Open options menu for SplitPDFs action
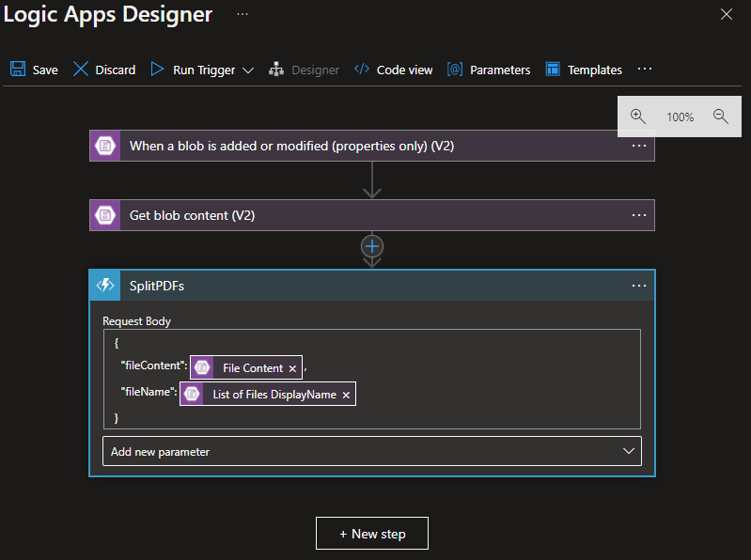 [x=639, y=286]
